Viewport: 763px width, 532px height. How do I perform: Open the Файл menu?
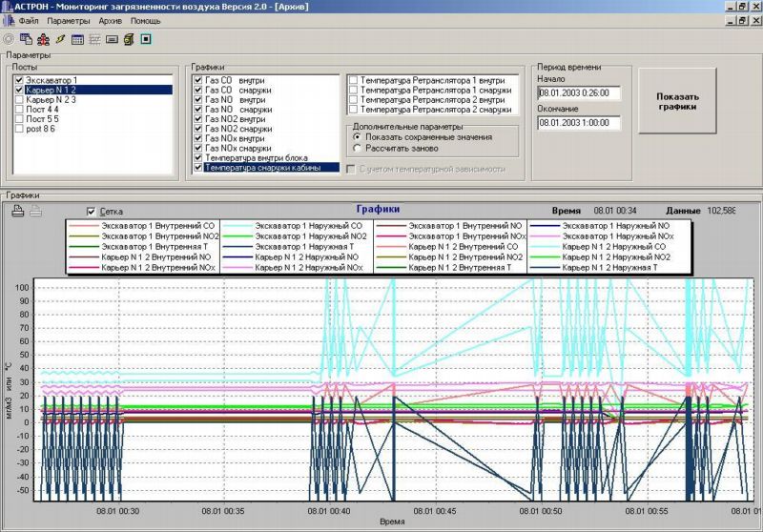point(28,20)
